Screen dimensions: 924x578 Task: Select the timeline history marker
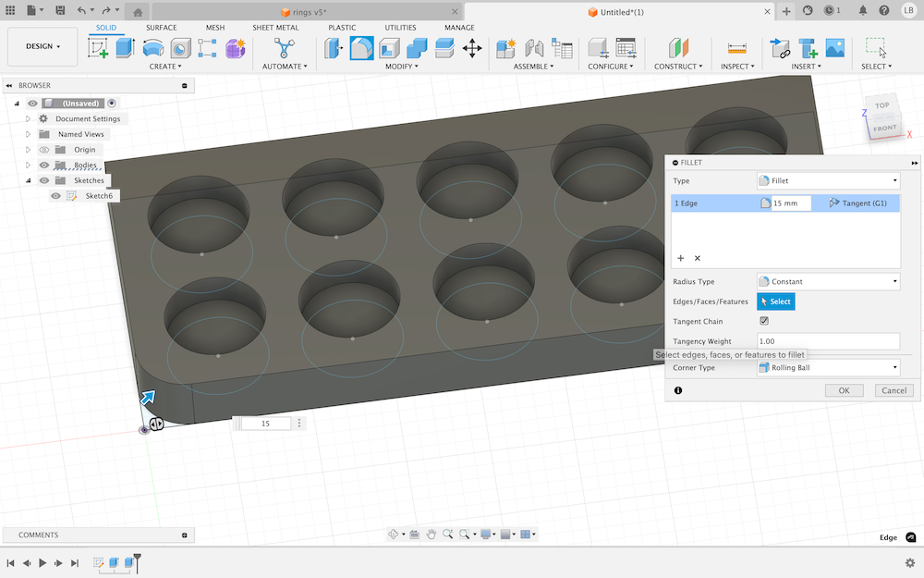click(x=138, y=562)
